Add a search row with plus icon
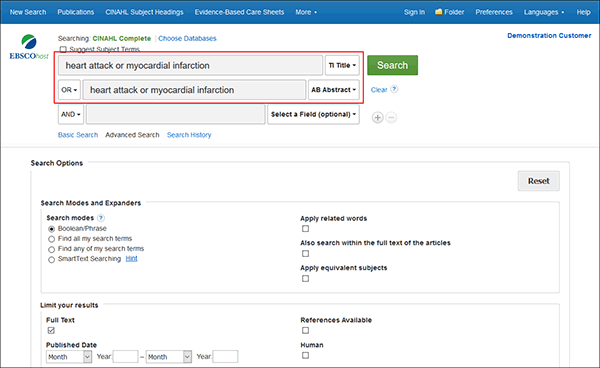 click(x=378, y=117)
